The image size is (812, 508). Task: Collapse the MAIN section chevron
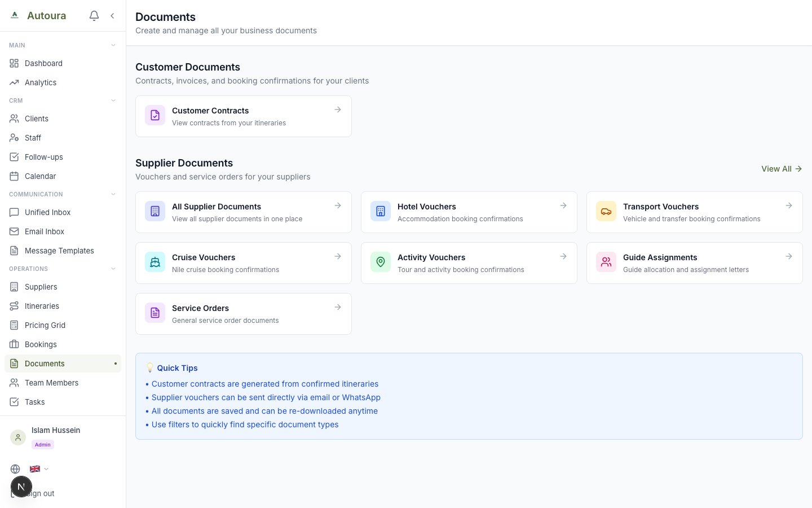click(113, 45)
